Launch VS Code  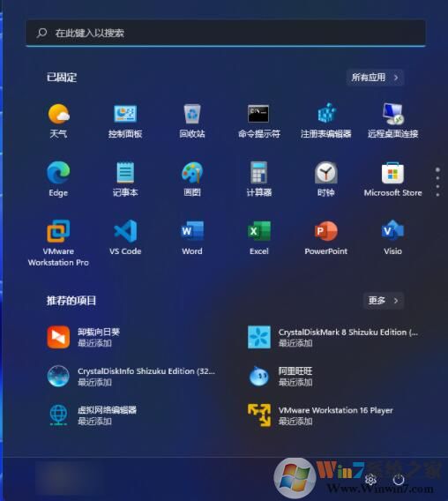pos(125,238)
